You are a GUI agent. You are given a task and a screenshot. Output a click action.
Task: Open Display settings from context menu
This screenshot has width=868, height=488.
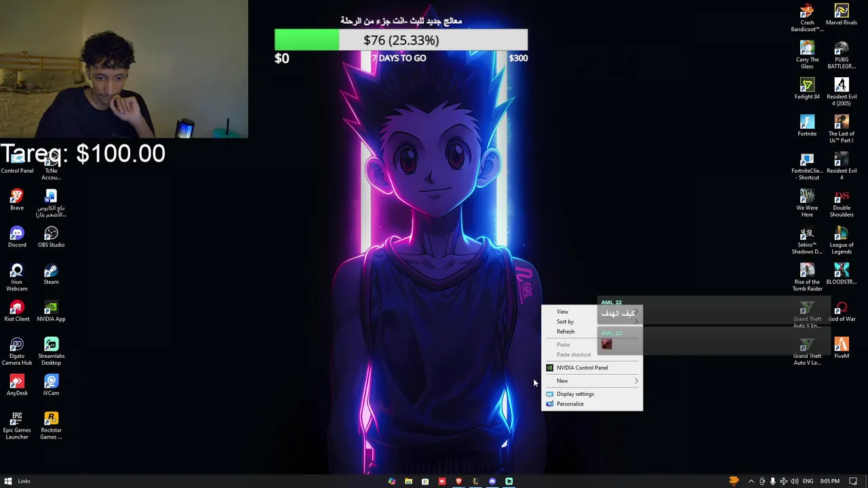(592, 394)
